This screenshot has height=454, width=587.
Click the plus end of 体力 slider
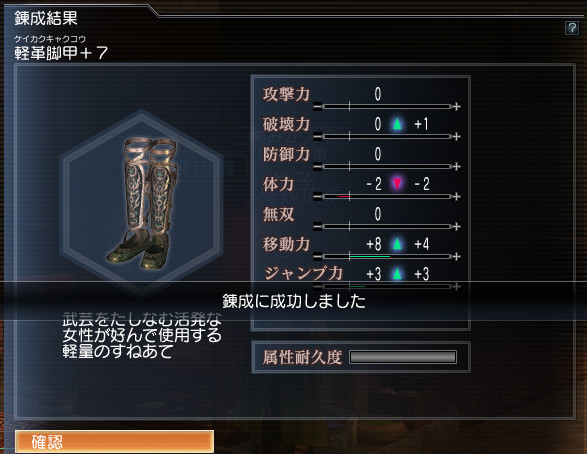[x=456, y=196]
